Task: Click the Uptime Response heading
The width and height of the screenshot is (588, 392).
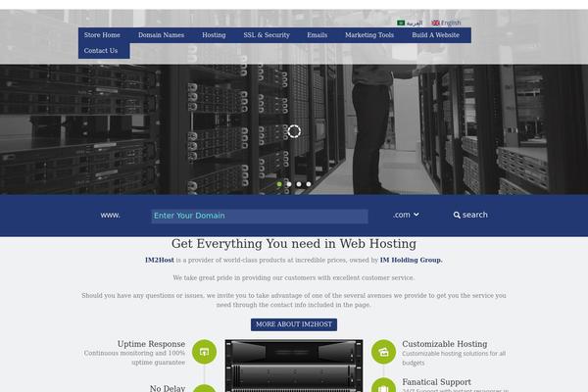Action: click(x=151, y=344)
